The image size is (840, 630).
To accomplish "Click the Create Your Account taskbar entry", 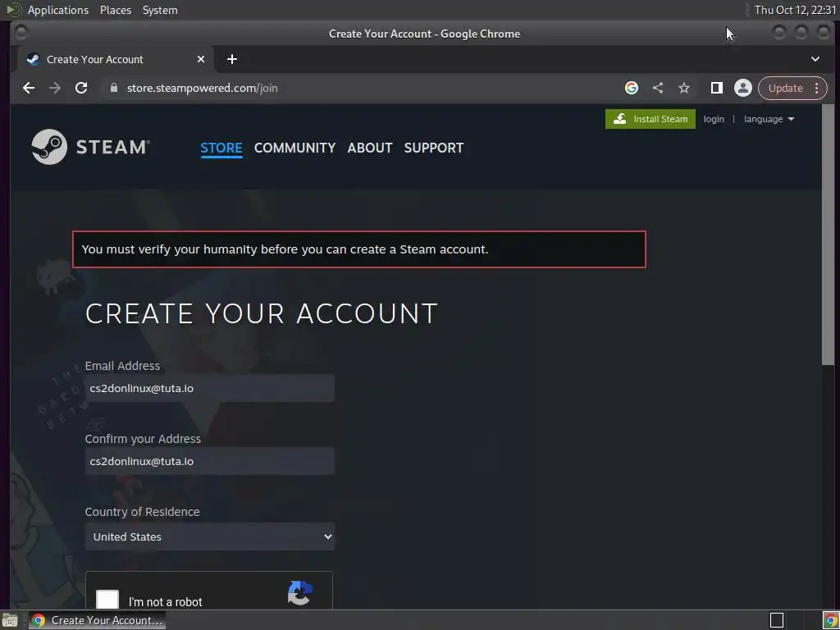I will pyautogui.click(x=97, y=620).
